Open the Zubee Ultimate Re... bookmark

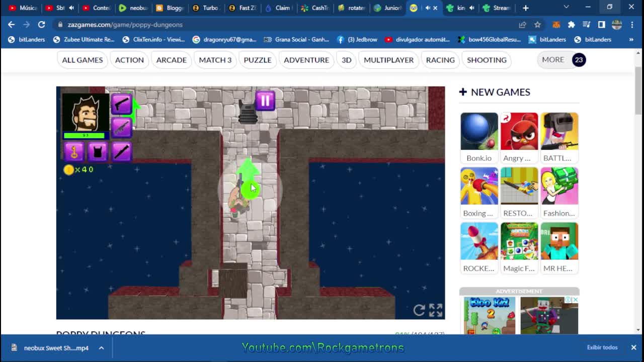84,39
